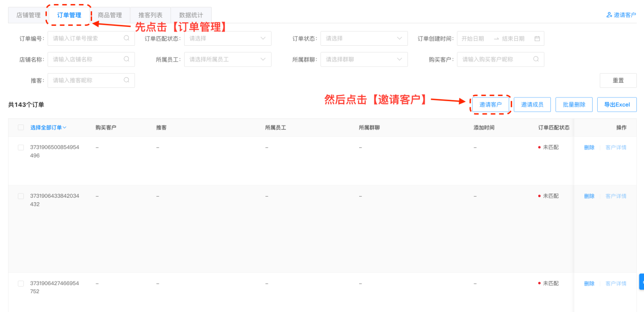This screenshot has height=312, width=644.
Task: Open the 订单匹配状态 dropdown
Action: click(227, 39)
